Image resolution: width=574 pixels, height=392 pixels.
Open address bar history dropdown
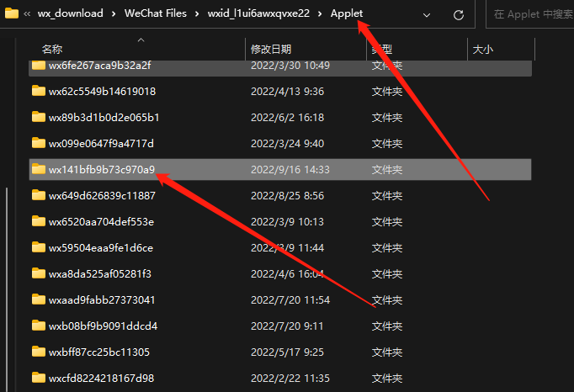427,15
